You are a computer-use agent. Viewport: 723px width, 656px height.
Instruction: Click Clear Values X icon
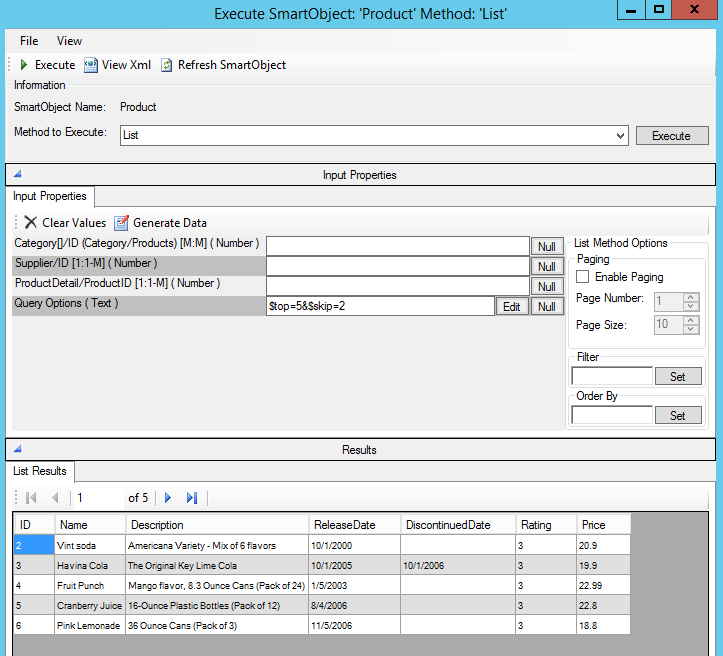click(31, 223)
